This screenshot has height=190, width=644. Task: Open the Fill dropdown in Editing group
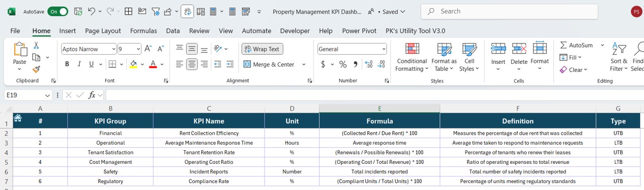571,57
